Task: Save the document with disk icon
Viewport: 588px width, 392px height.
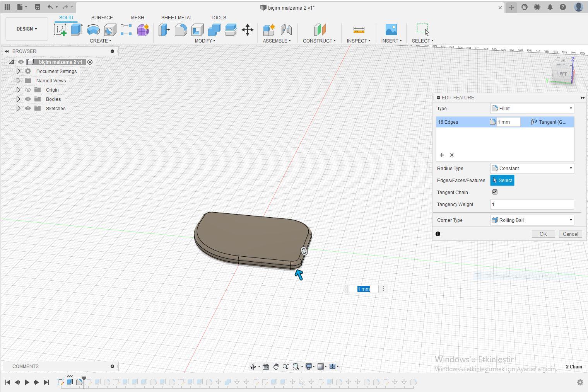Action: [37, 7]
